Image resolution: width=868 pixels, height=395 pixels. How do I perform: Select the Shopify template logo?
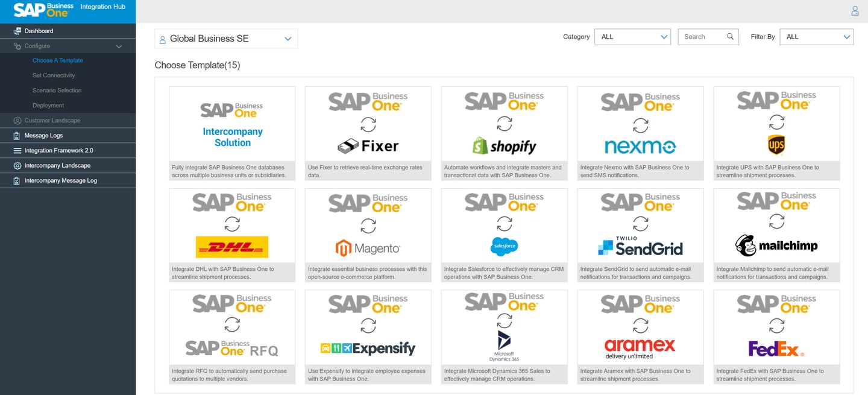click(505, 146)
